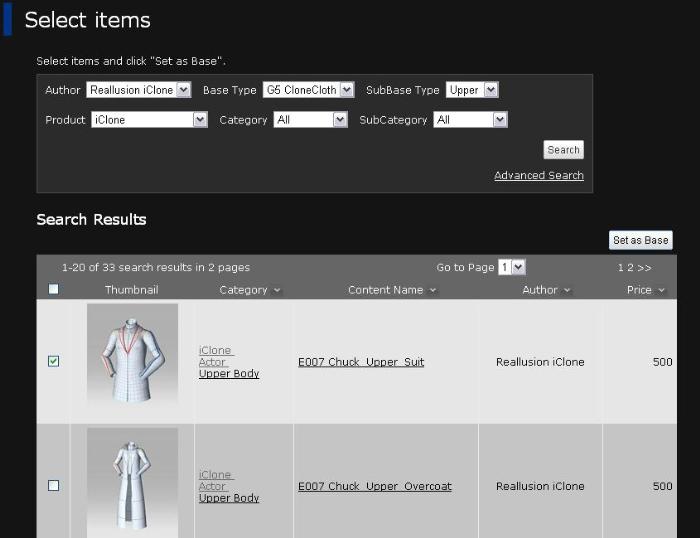Screen dimensions: 700x538
Task: Expand the Category All dropdown
Action: pos(310,120)
